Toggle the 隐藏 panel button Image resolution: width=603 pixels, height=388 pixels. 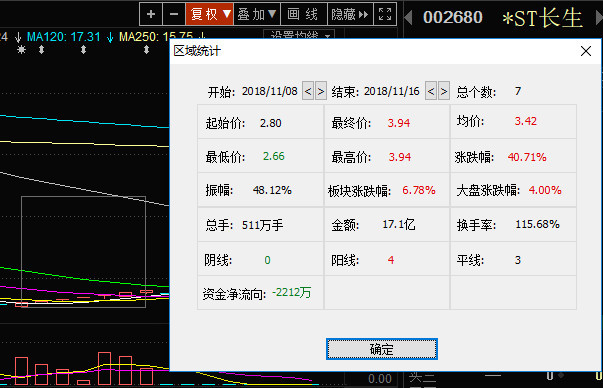[x=350, y=14]
